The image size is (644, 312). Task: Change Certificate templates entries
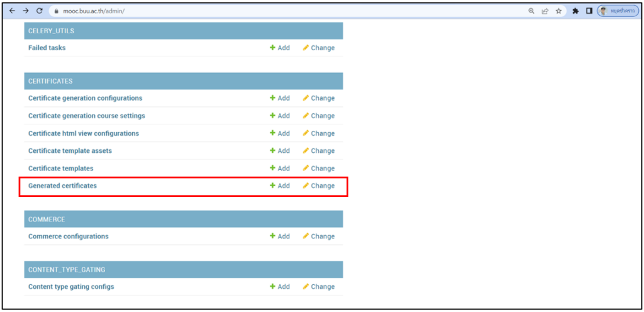point(318,169)
